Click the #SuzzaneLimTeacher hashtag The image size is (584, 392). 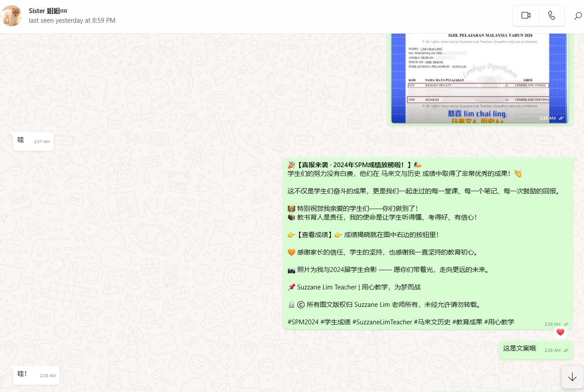tap(382, 322)
